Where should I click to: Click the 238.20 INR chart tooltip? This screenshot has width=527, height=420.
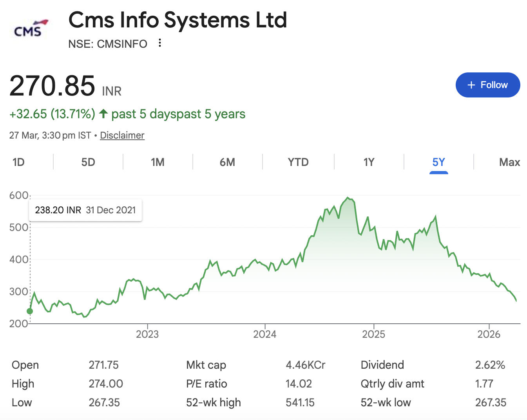(x=85, y=210)
